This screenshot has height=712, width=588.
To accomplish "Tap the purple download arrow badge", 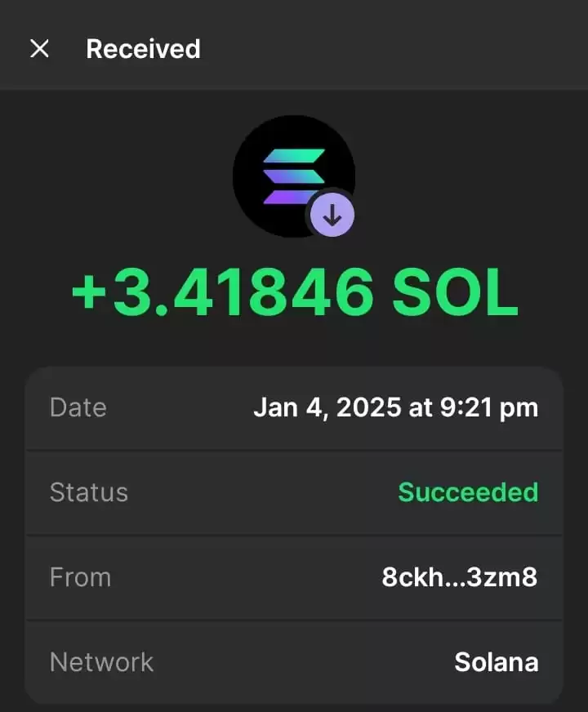I will 332,216.
